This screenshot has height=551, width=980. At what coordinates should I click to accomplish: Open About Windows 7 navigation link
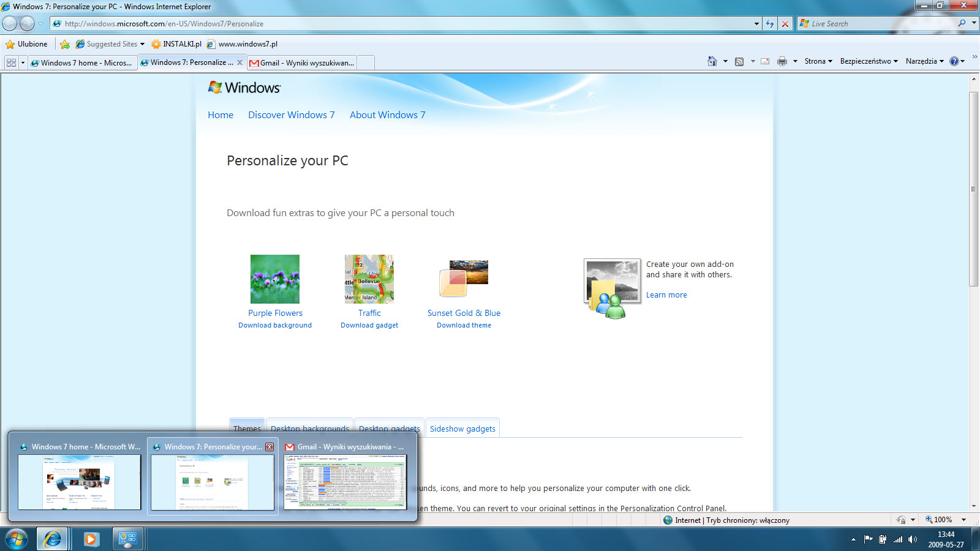tap(387, 115)
